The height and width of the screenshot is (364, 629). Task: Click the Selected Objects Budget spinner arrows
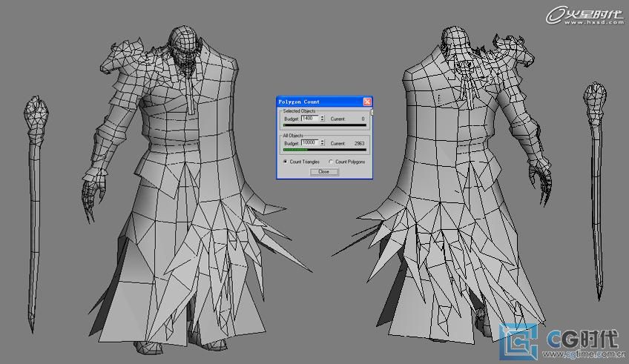[322, 119]
